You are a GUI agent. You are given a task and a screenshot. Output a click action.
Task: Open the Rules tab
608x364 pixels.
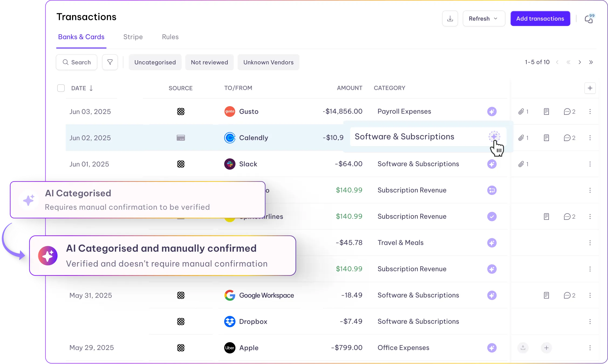point(170,37)
